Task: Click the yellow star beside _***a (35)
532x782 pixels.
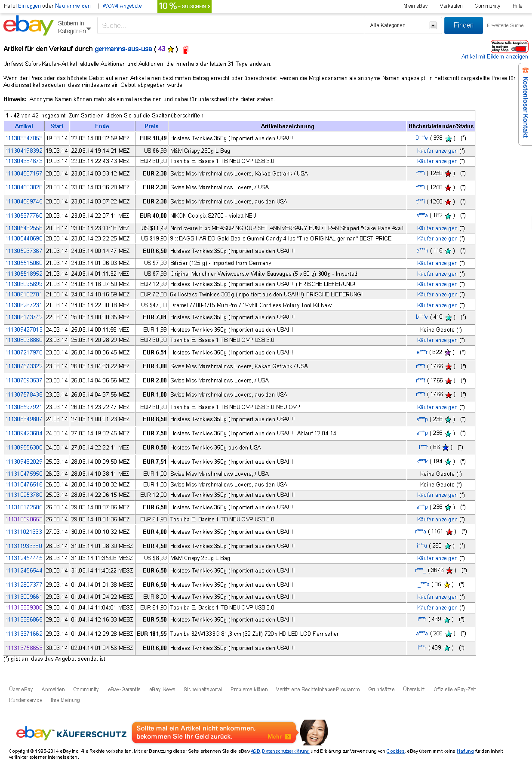Action: 447,585
